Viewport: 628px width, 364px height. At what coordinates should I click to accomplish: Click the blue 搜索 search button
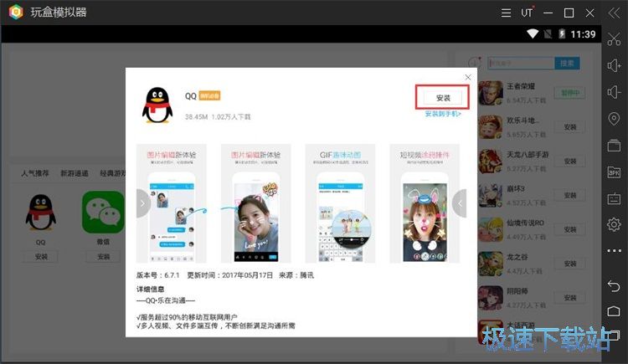tap(567, 64)
